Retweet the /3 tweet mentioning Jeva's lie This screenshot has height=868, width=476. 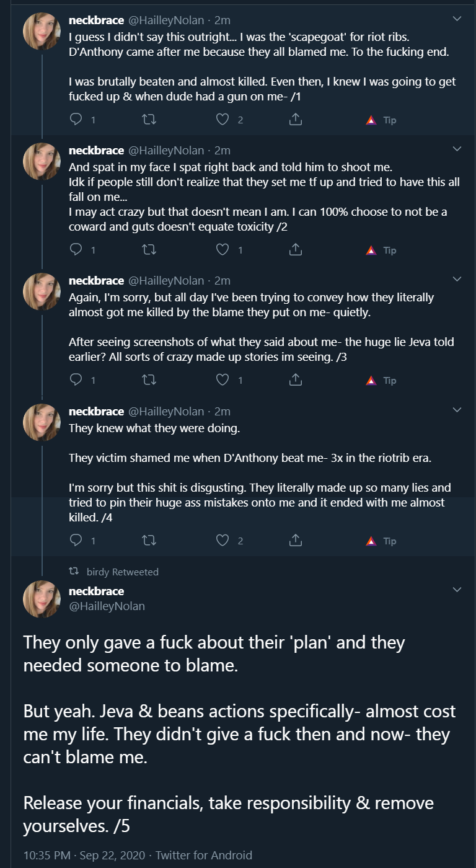pyautogui.click(x=149, y=379)
